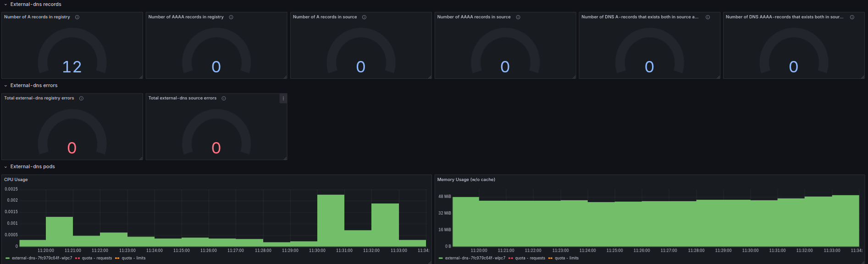Screen dimensions: 868x264
Task: Open info icon for AAAA records in registry
Action: (x=231, y=17)
